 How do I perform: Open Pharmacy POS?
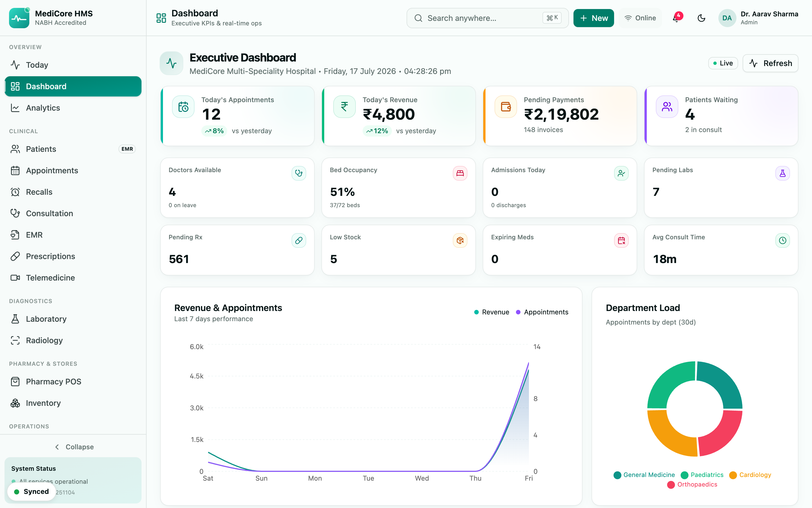[x=73, y=382]
